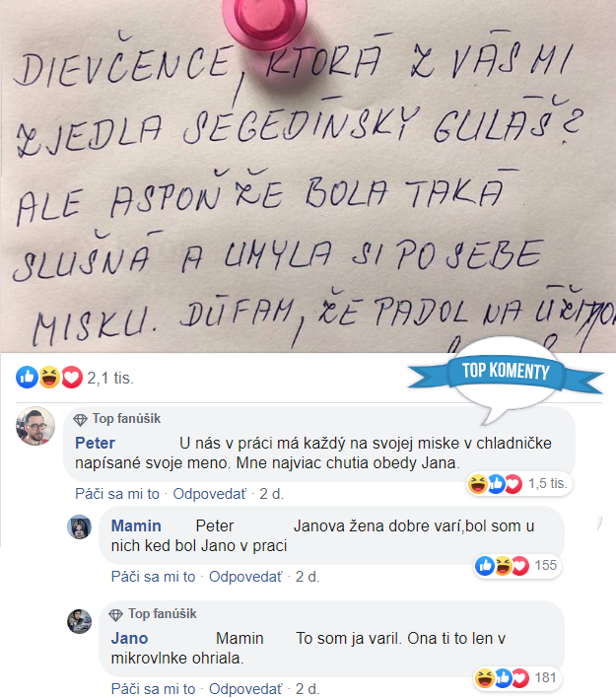The width and height of the screenshot is (616, 698).
Task: Click the red heart reaction under the post
Action: point(72,378)
